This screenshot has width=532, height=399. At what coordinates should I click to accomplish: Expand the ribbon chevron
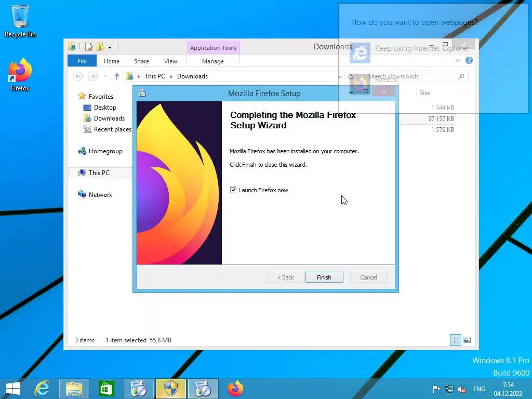click(x=457, y=60)
